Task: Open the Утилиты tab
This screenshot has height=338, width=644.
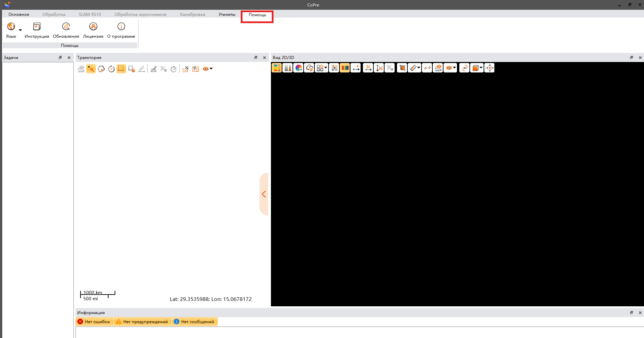Action: pos(227,14)
